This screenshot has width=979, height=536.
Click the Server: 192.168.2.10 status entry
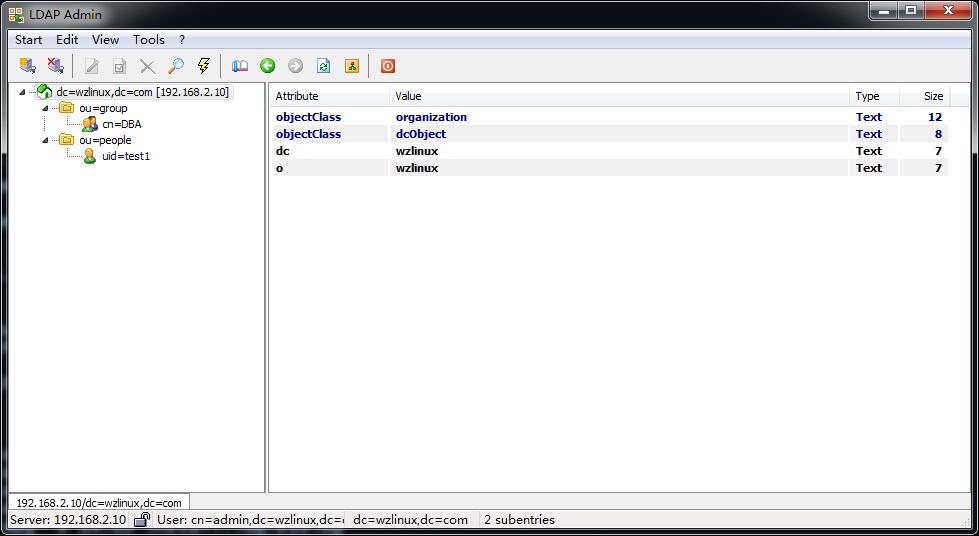[68, 519]
